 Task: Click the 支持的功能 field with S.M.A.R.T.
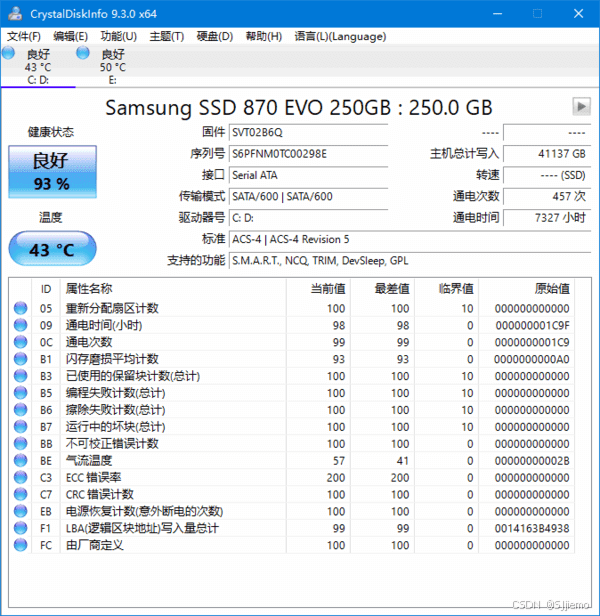pos(410,260)
